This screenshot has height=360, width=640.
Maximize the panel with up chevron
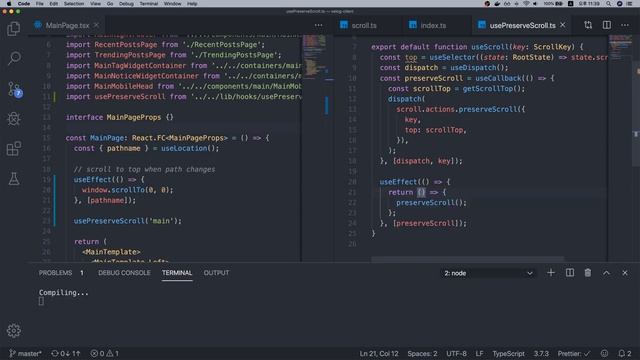(607, 273)
